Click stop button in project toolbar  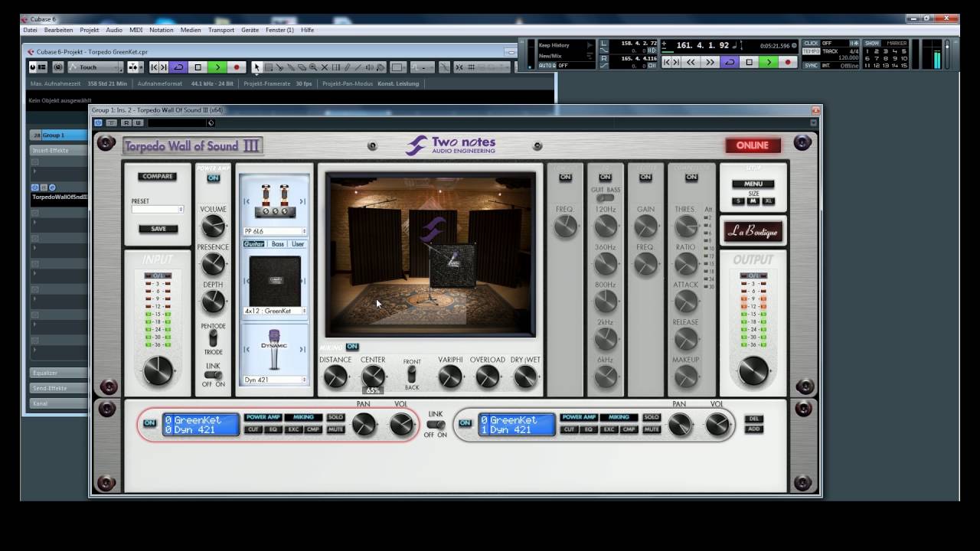click(x=198, y=67)
